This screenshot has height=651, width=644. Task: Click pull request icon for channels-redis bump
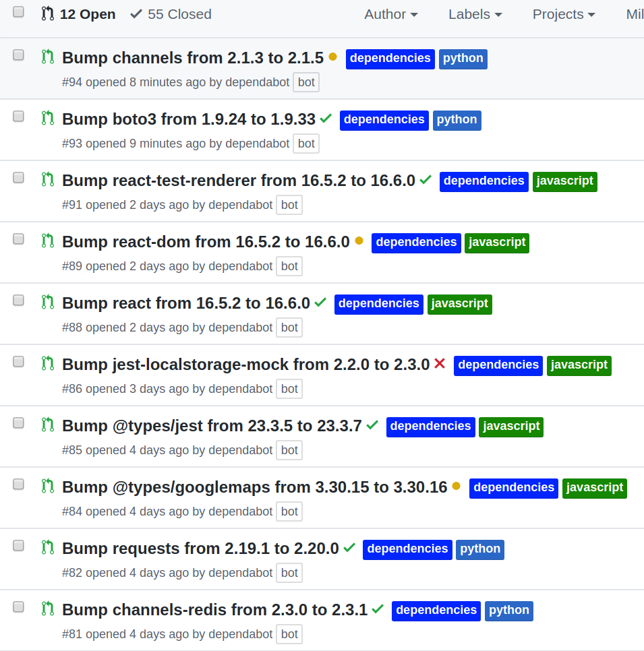click(x=48, y=609)
